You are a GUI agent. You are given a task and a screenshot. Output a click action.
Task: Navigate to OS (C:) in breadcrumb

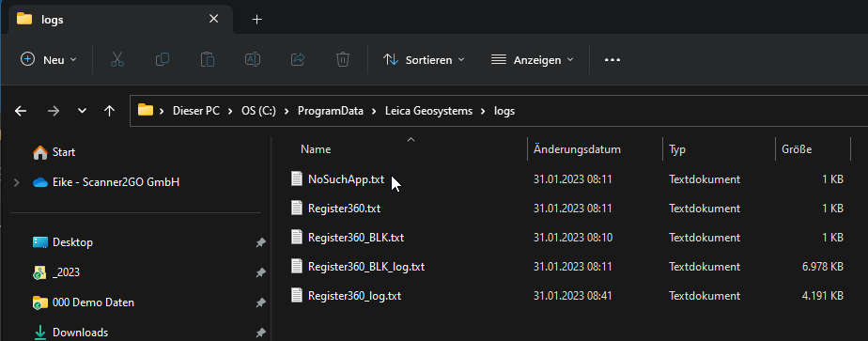click(x=259, y=111)
